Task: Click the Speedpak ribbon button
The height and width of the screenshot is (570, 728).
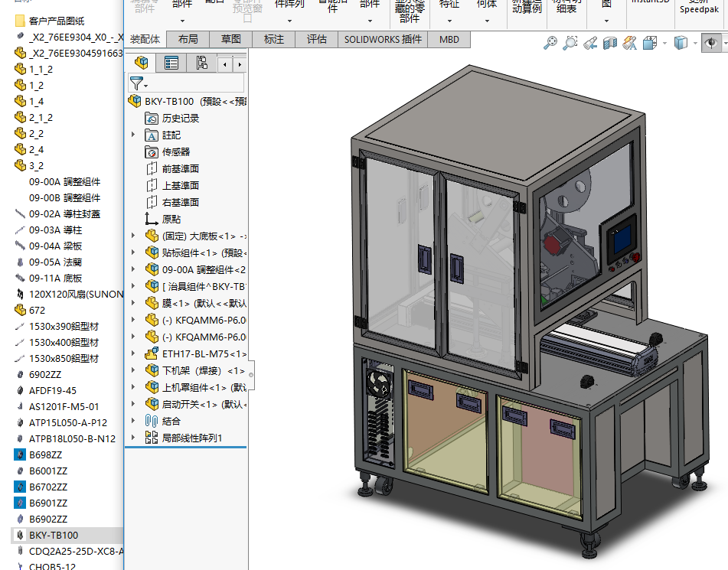Action: coord(699,8)
